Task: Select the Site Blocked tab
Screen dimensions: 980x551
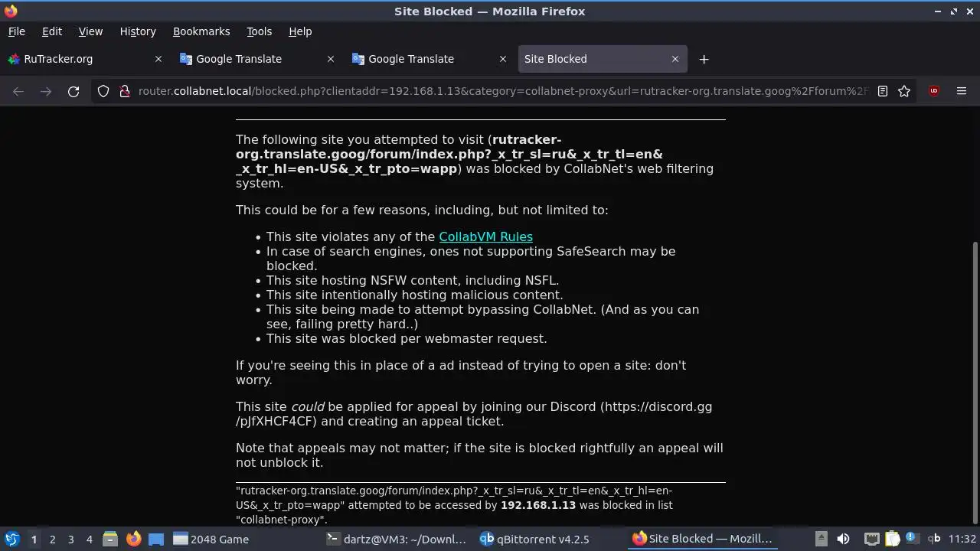Action: (x=601, y=59)
